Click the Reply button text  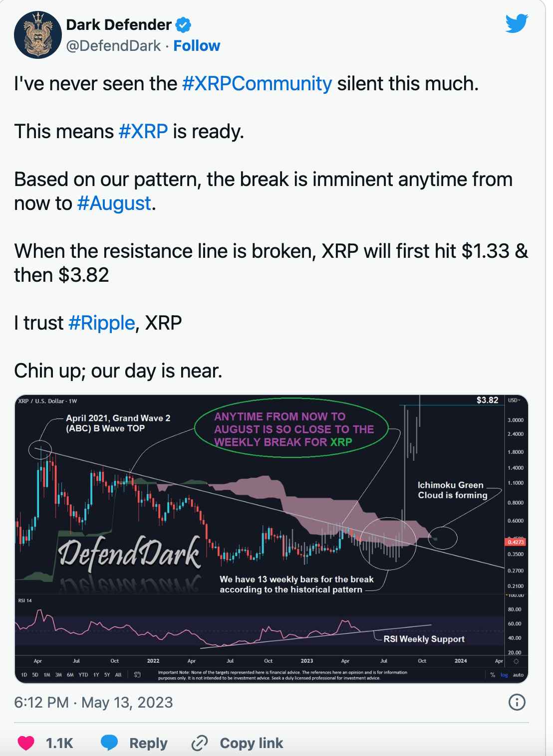pyautogui.click(x=148, y=743)
